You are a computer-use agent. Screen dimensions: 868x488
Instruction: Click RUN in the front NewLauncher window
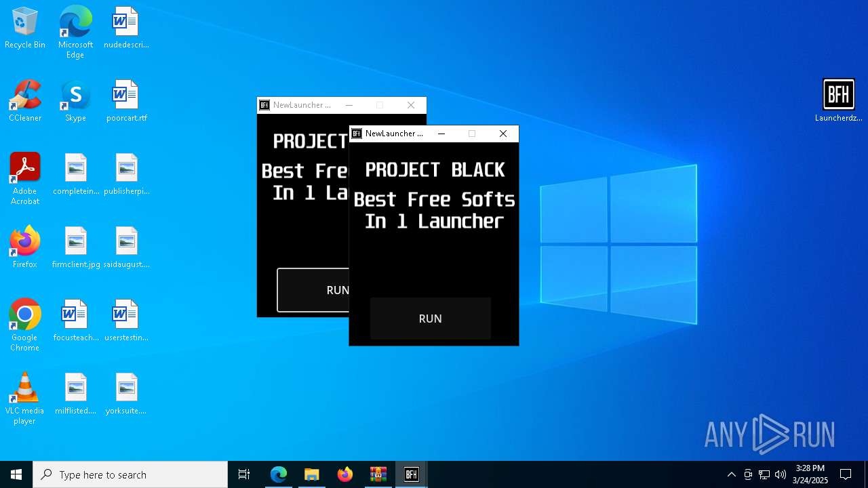pos(431,319)
